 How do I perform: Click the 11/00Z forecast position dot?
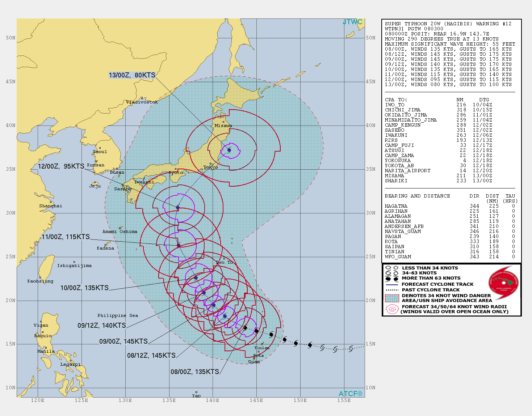click(179, 245)
